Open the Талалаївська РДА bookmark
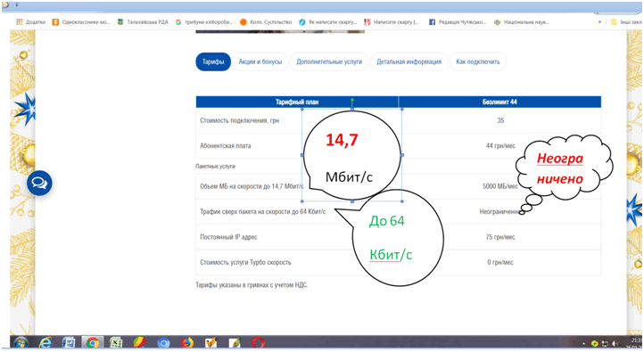The width and height of the screenshot is (644, 352). pos(143,22)
